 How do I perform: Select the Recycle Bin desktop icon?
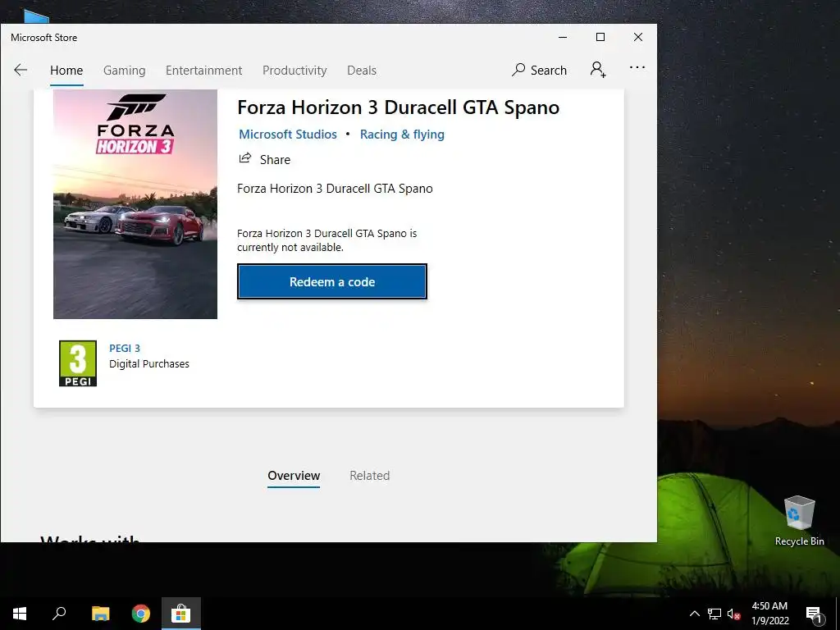click(799, 521)
